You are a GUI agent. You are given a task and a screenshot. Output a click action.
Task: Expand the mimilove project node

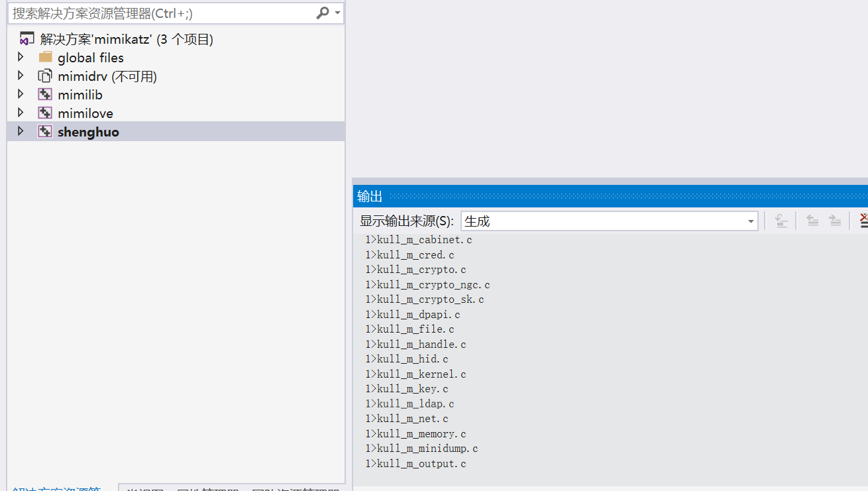[21, 113]
